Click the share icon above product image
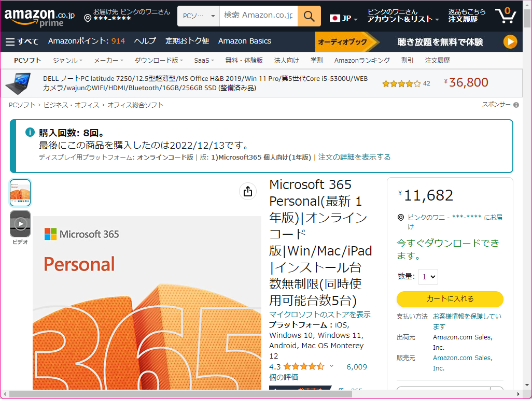 coord(248,192)
